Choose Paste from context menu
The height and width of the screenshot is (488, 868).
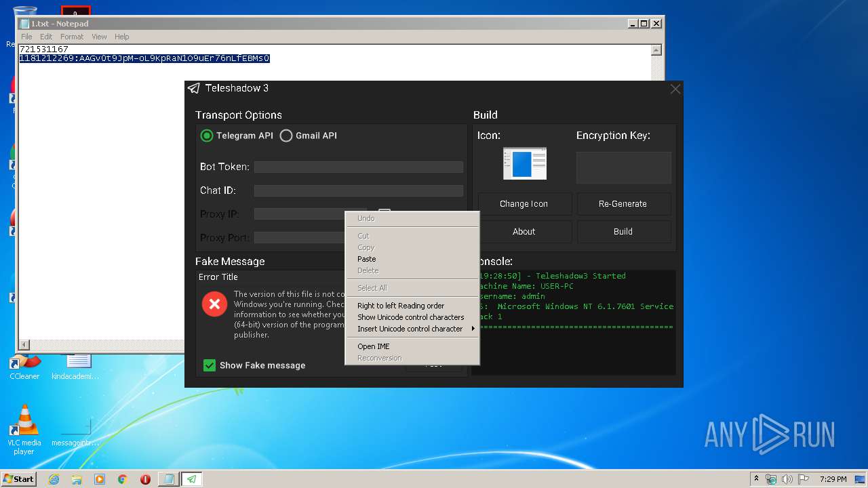pyautogui.click(x=412, y=259)
